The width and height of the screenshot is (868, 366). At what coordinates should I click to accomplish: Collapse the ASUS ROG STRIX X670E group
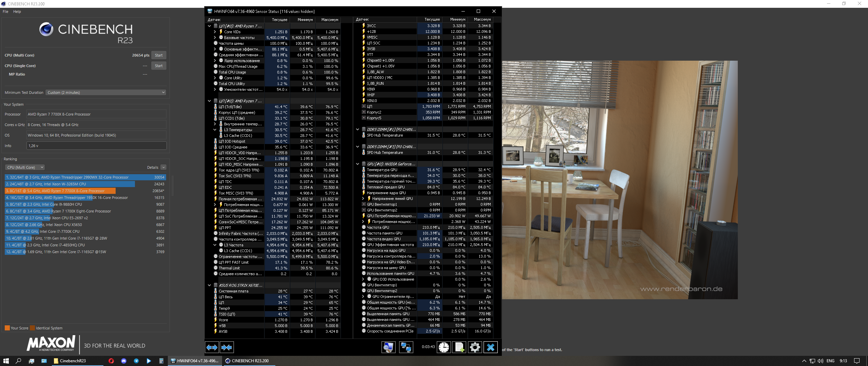[209, 285]
